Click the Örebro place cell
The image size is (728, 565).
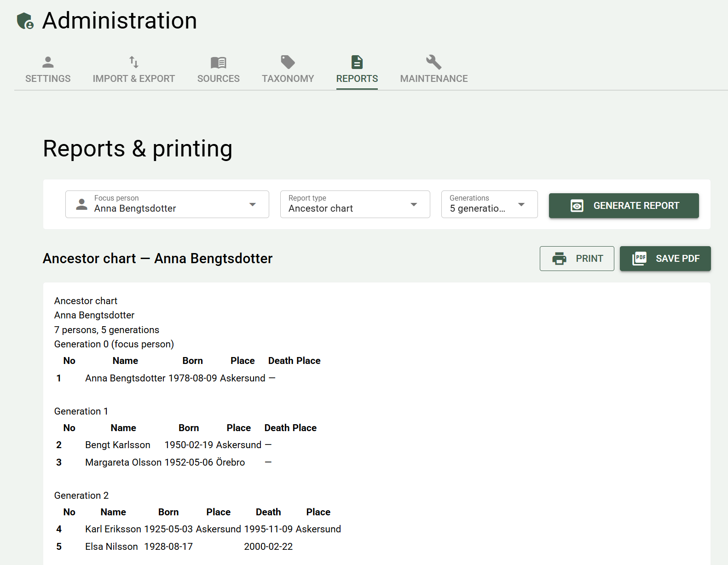tap(231, 462)
